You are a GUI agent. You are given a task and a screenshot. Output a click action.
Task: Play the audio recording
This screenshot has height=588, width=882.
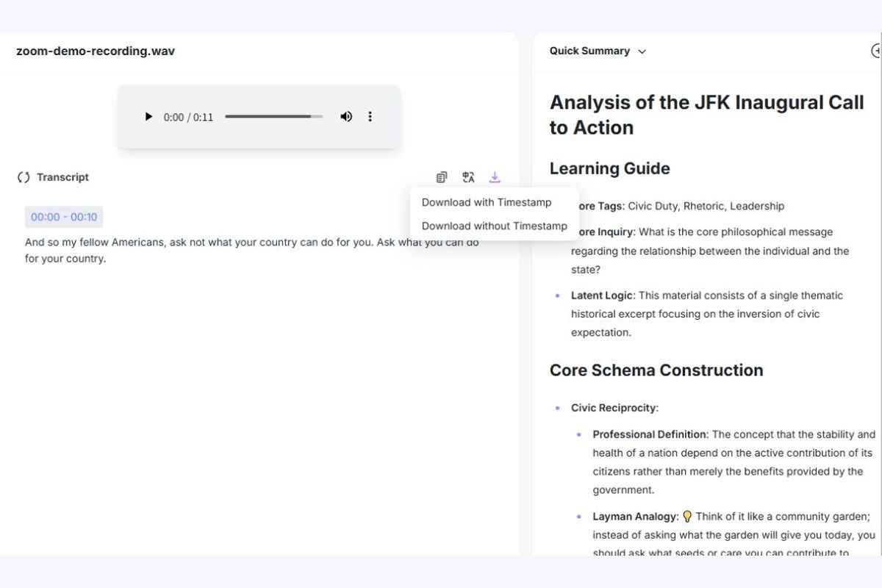point(148,116)
